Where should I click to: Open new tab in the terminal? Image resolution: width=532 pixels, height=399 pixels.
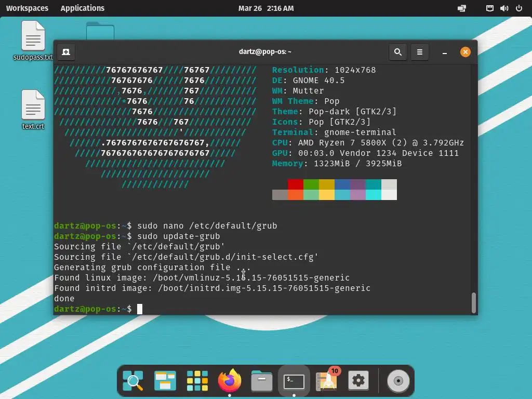pyautogui.click(x=66, y=52)
